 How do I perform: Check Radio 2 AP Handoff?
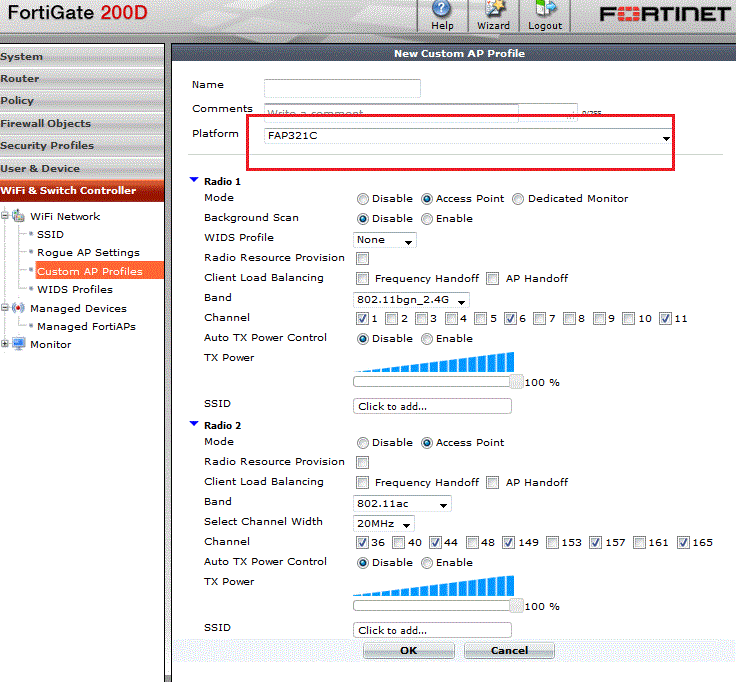[492, 483]
